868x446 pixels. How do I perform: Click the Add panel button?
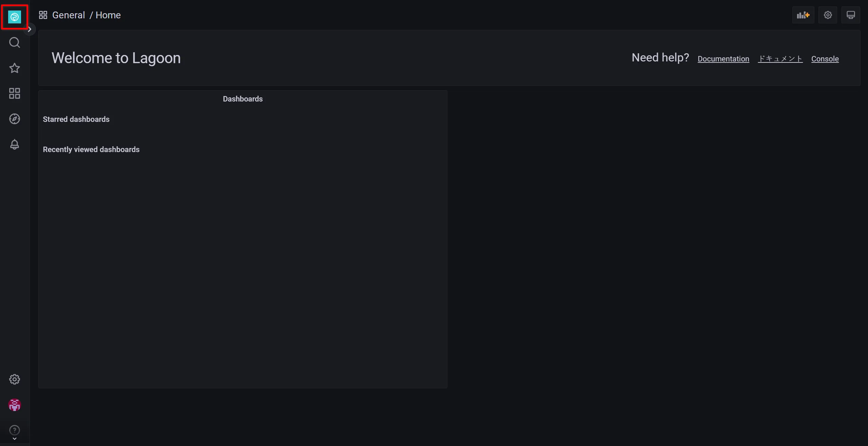coord(803,15)
